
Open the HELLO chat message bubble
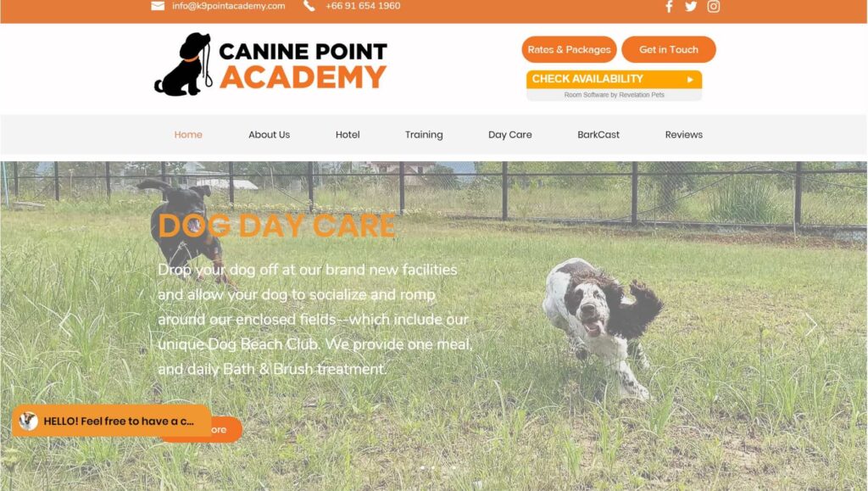click(112, 421)
